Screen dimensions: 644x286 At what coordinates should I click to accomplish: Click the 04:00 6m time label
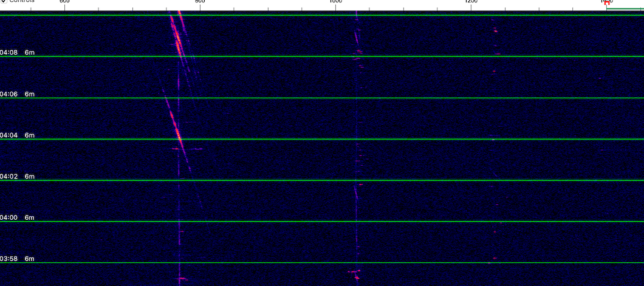click(x=17, y=217)
